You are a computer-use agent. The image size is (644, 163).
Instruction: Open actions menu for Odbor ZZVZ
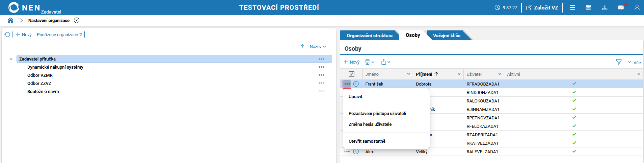[322, 83]
